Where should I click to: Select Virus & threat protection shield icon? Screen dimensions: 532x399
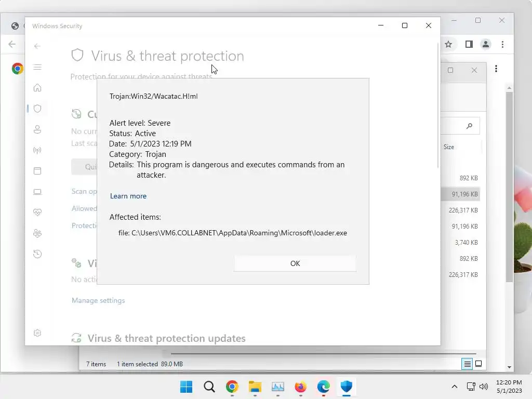click(37, 109)
